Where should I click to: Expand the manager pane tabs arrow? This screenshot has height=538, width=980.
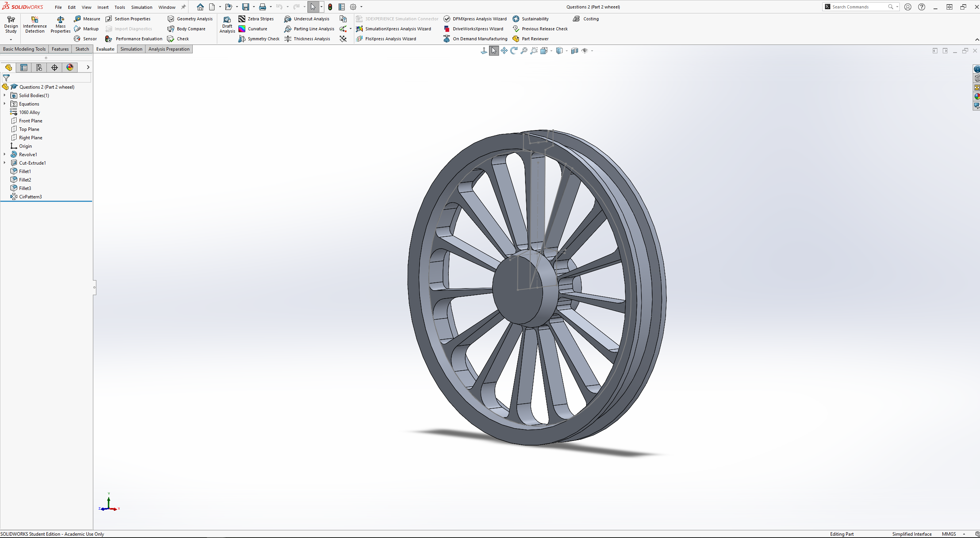[x=88, y=67]
